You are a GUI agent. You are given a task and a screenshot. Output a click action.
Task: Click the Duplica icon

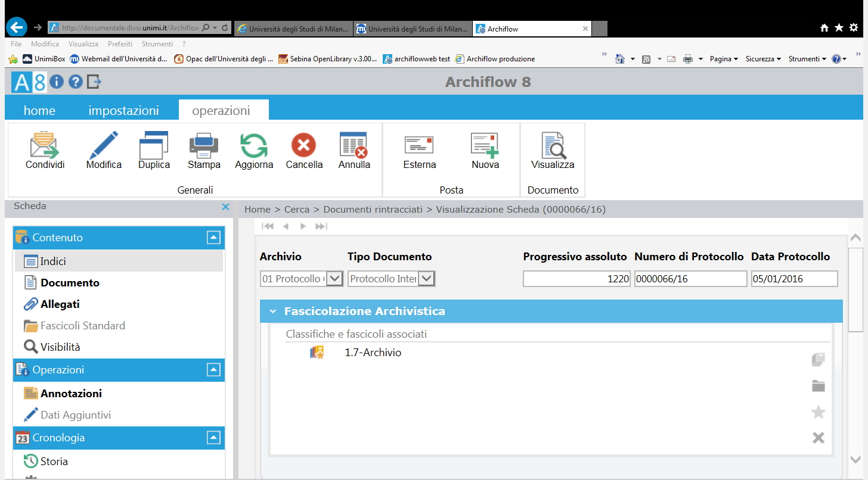coord(154,145)
